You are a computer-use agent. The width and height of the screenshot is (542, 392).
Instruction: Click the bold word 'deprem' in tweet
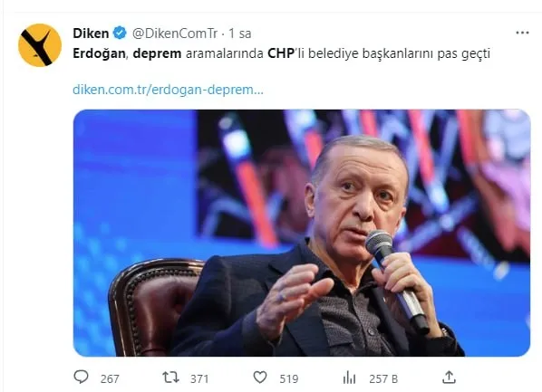[158, 54]
